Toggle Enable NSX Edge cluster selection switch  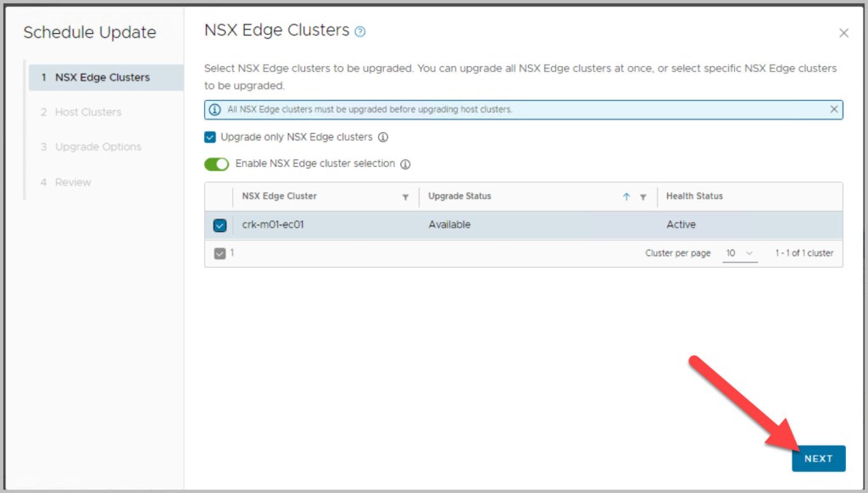tap(216, 163)
